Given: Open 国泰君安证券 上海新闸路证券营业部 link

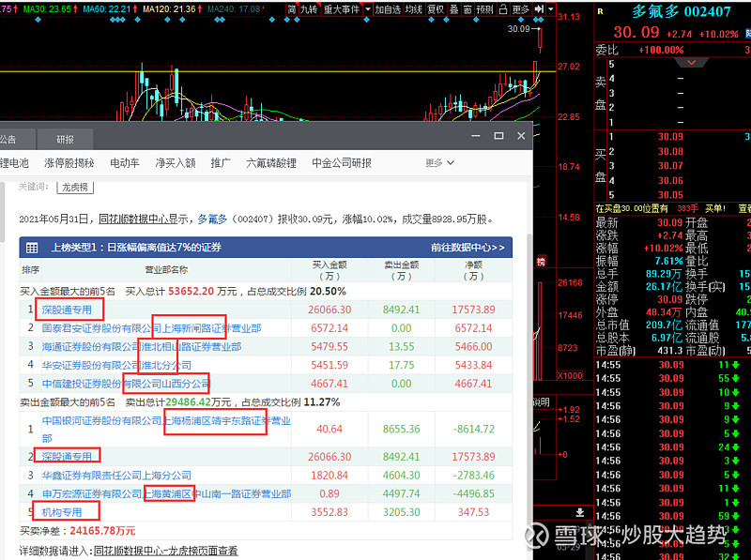Looking at the screenshot, I should pyautogui.click(x=151, y=328).
